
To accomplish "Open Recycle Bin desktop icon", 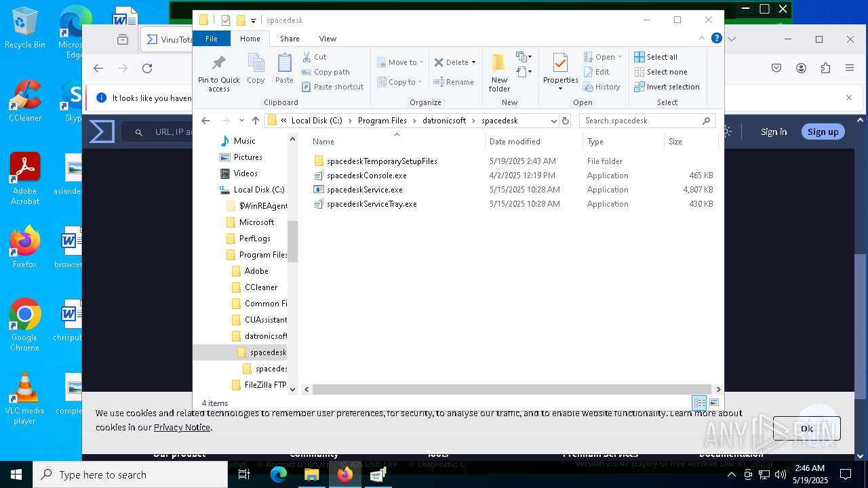I will coord(25,28).
